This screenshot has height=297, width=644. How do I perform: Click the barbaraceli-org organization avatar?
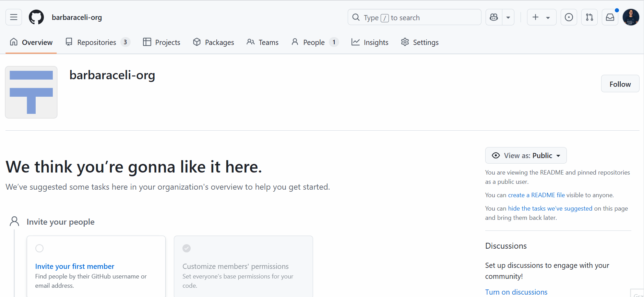(31, 92)
